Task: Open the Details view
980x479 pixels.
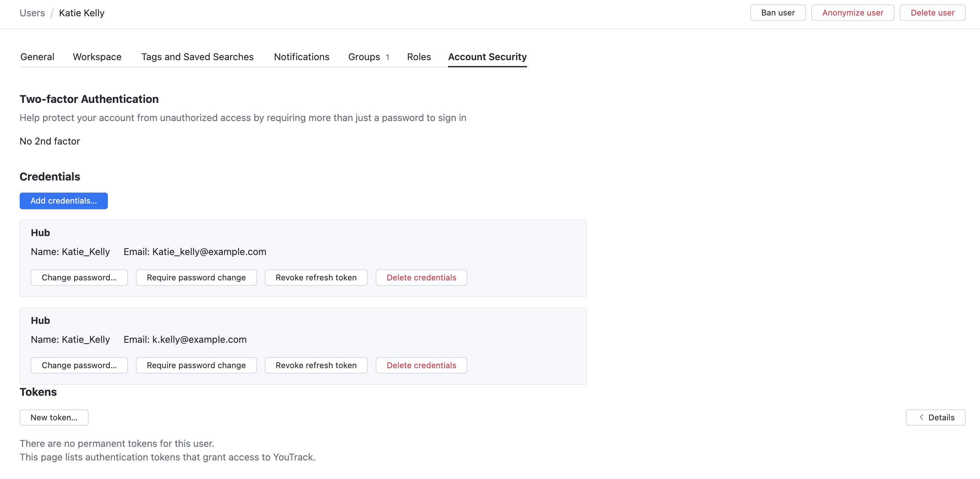Action: tap(941, 417)
